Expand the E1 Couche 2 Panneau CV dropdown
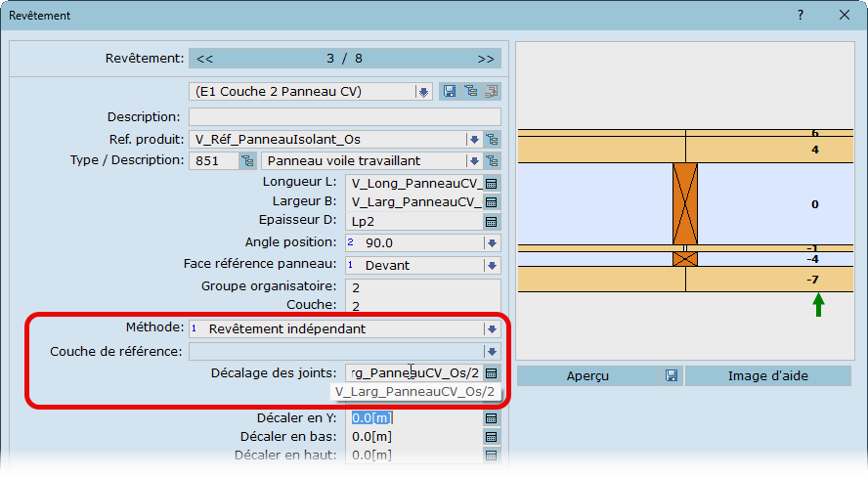The image size is (868, 478). (423, 92)
